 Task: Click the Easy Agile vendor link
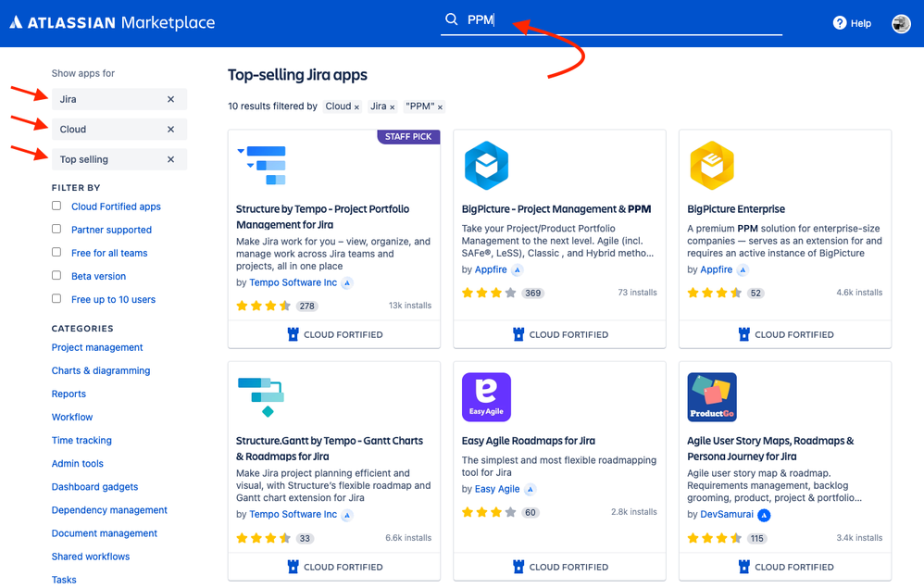[497, 489]
